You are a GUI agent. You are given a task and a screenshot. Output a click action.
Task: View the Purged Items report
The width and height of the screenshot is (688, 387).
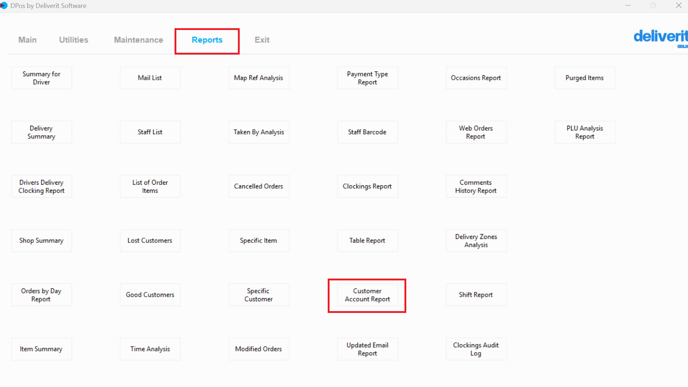tap(585, 78)
